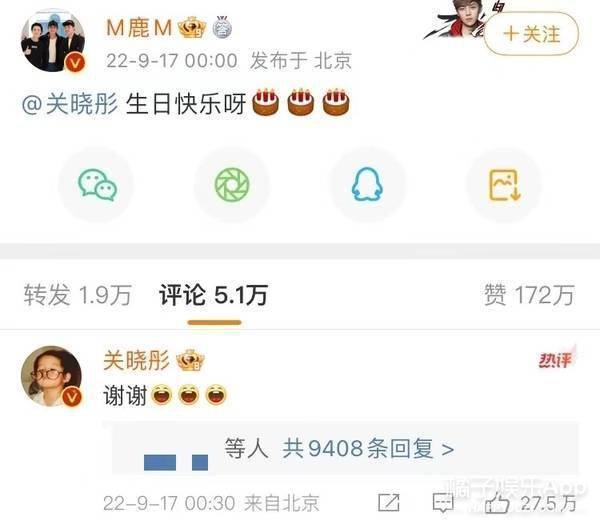Select the 评论 5.1万 tab
The image size is (600, 529).
[214, 295]
